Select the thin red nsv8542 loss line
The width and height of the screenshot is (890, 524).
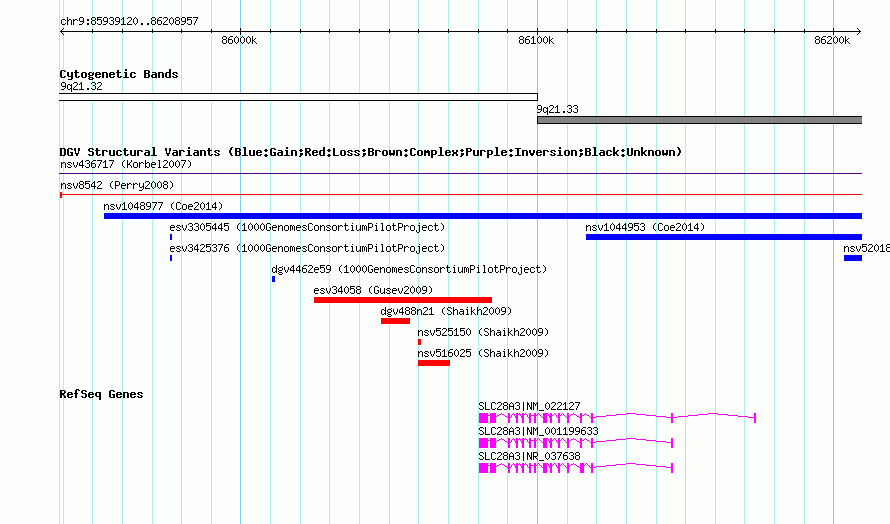pyautogui.click(x=461, y=195)
